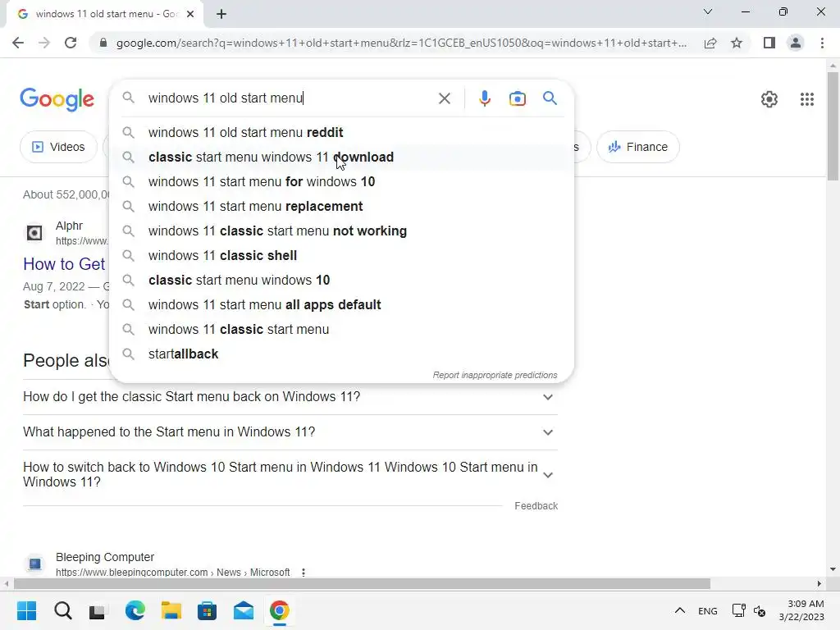Screen dimensions: 840x630
Task: Choose suggestion 'start menu all apps default'
Action: click(x=341, y=305)
